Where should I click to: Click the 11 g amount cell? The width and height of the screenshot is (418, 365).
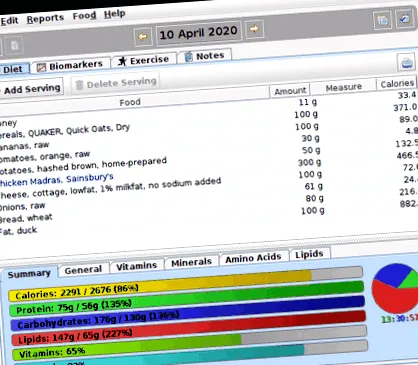pyautogui.click(x=308, y=102)
